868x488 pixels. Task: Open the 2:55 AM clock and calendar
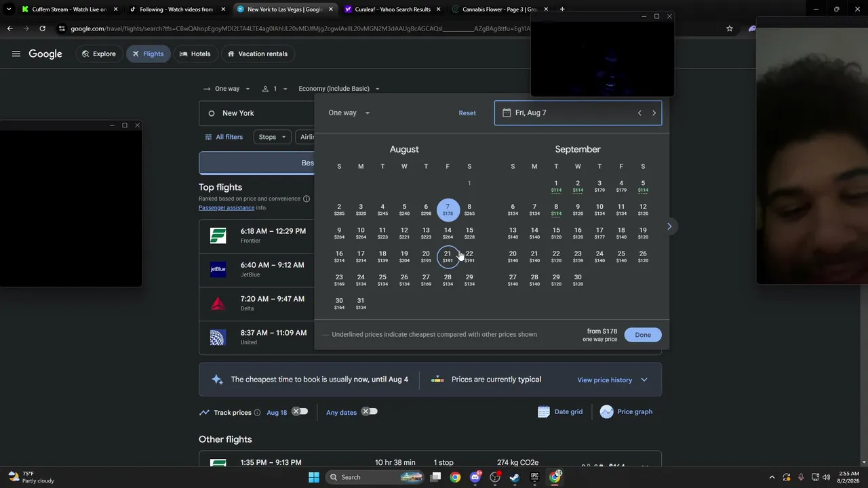point(848,477)
